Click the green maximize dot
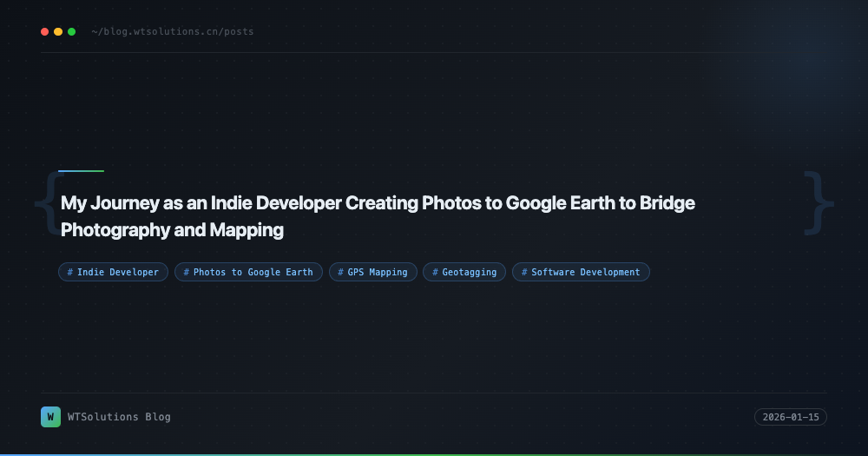The image size is (868, 456). click(71, 31)
